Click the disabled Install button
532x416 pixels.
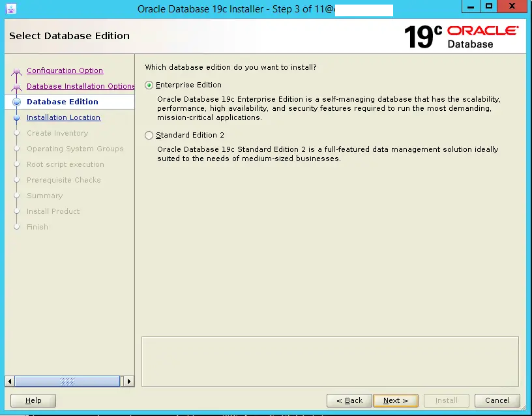click(447, 400)
